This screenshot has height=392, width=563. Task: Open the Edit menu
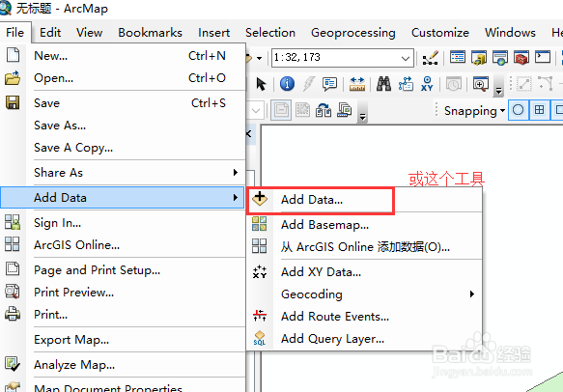(50, 32)
